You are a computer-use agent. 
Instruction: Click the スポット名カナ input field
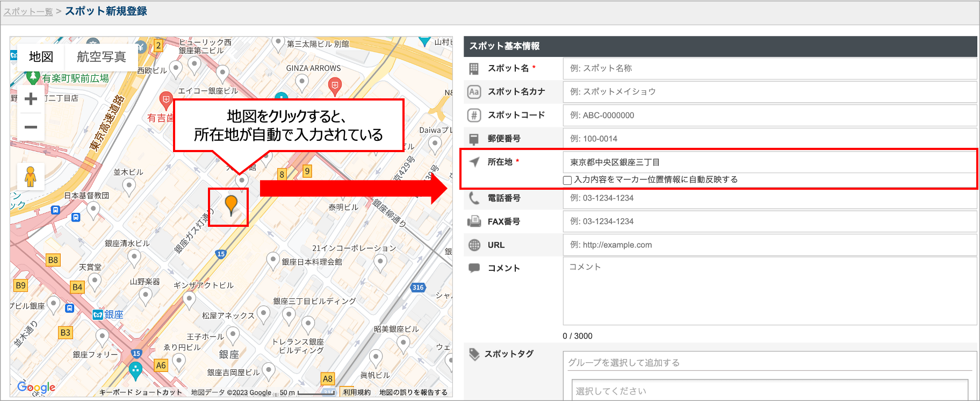pyautogui.click(x=769, y=92)
